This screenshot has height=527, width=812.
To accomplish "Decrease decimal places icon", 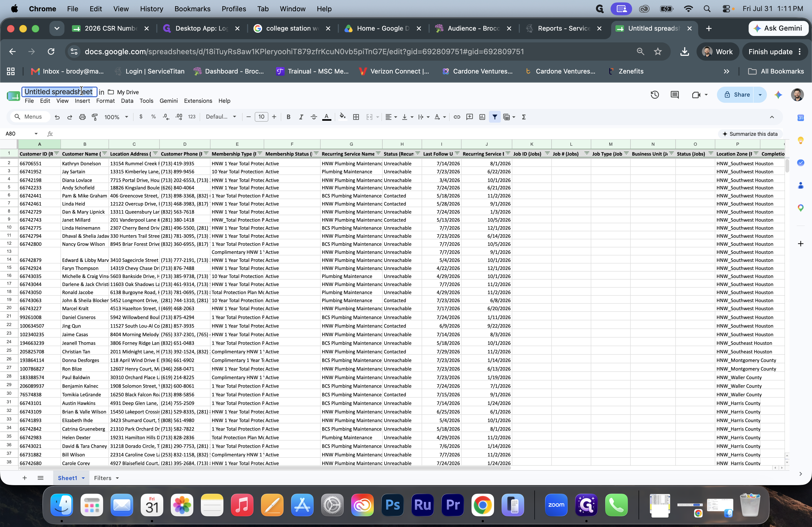I will (x=166, y=117).
